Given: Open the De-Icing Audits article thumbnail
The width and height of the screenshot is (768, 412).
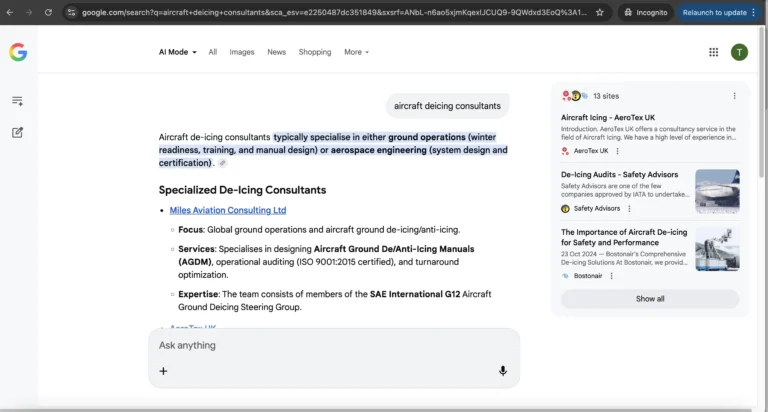Looking at the screenshot, I should pos(717,191).
